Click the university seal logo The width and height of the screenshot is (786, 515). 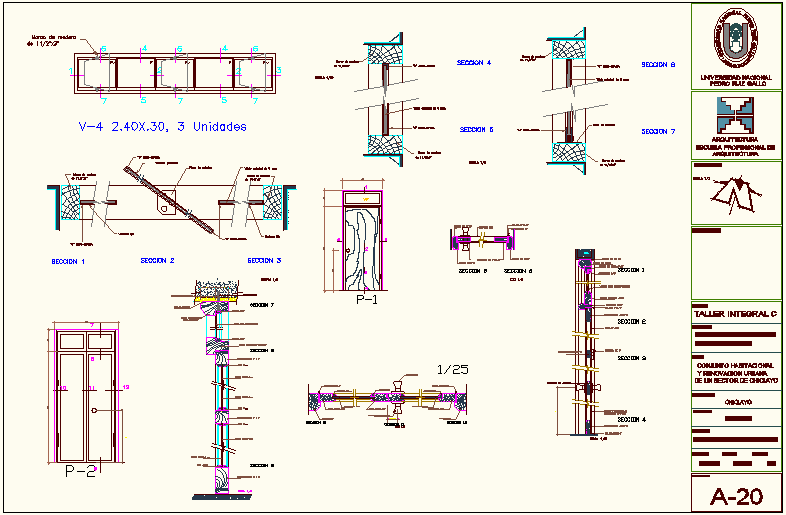[x=736, y=39]
